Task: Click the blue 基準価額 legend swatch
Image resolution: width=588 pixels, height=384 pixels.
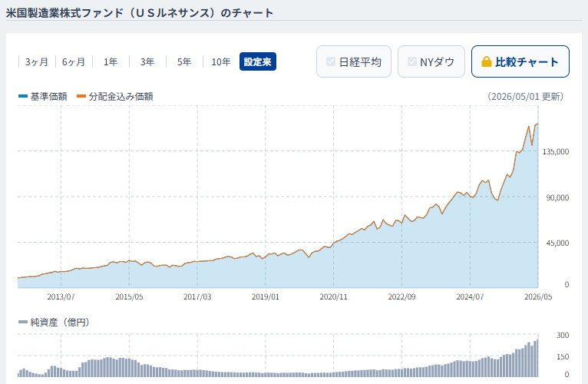Action: [x=23, y=97]
